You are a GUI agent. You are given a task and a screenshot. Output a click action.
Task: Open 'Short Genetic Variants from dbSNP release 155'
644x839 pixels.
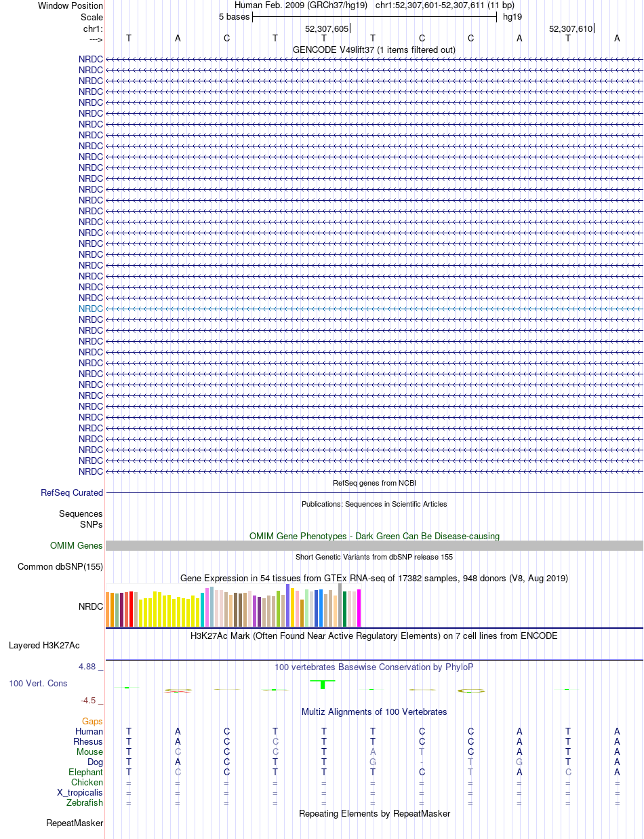pyautogui.click(x=374, y=557)
